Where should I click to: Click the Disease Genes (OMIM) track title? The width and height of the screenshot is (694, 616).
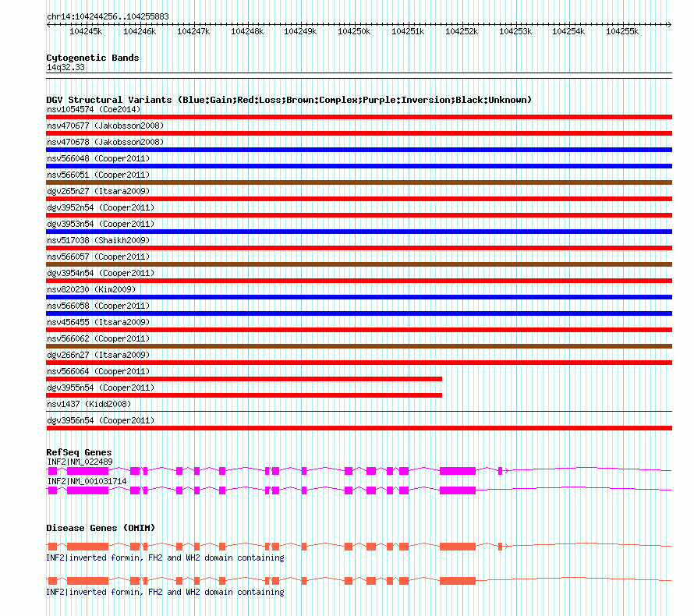101,528
